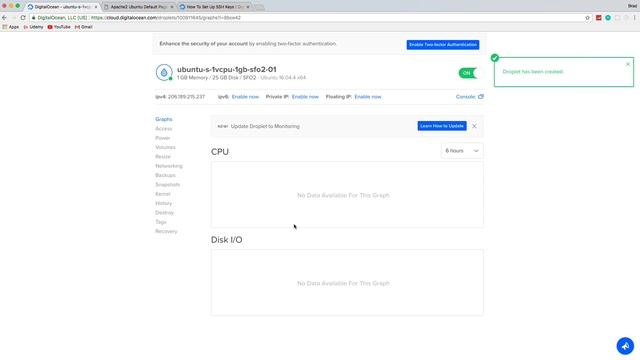
Task: Click Learn How to Update button
Action: pos(442,126)
